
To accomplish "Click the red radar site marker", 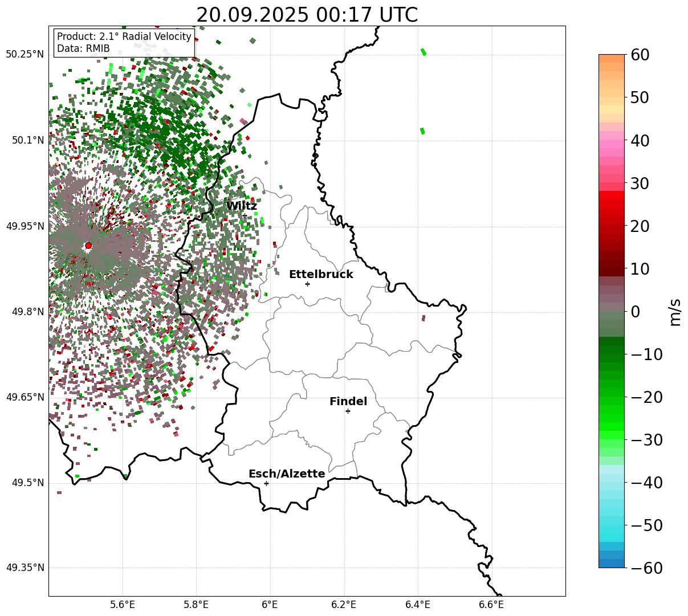I will click(x=88, y=246).
